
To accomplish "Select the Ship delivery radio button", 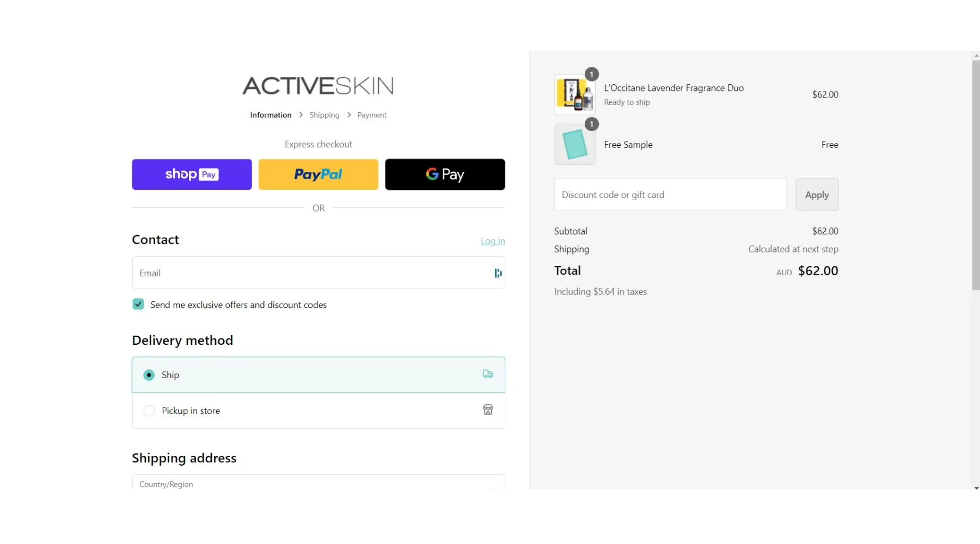I will pyautogui.click(x=149, y=375).
